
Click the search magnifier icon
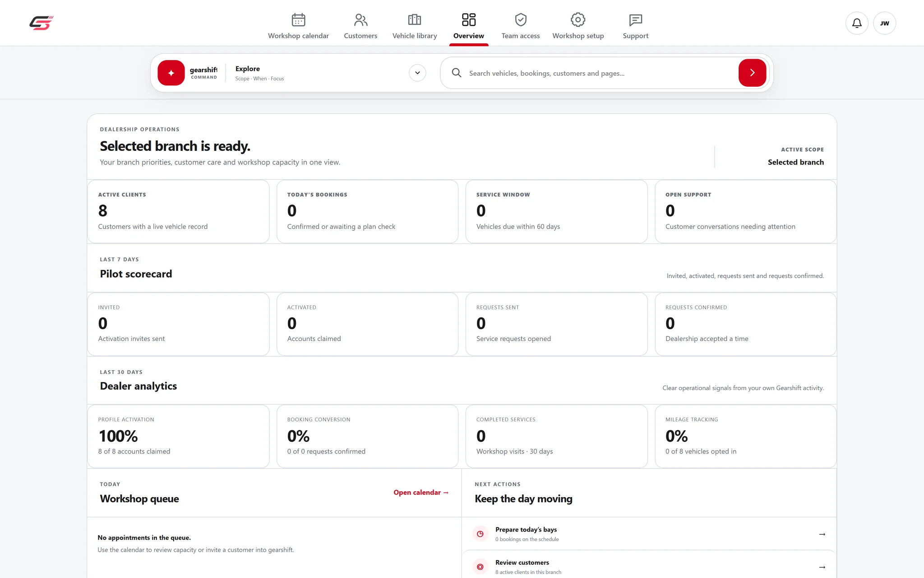pos(457,73)
